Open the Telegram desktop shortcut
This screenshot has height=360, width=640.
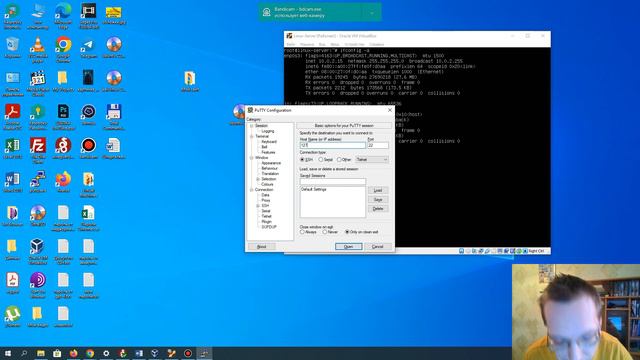[89, 47]
